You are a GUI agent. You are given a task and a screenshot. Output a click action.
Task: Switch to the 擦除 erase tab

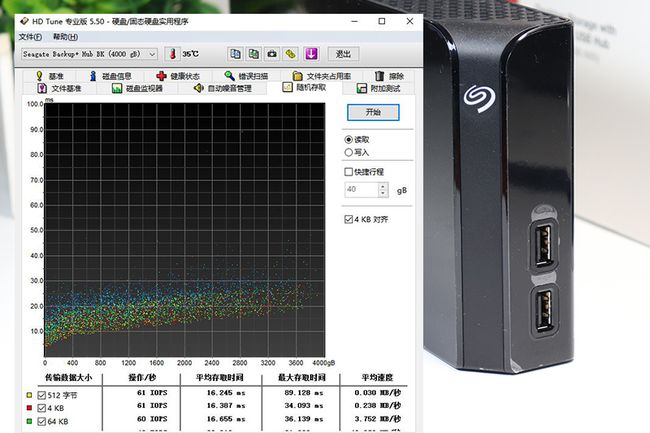coord(389,76)
